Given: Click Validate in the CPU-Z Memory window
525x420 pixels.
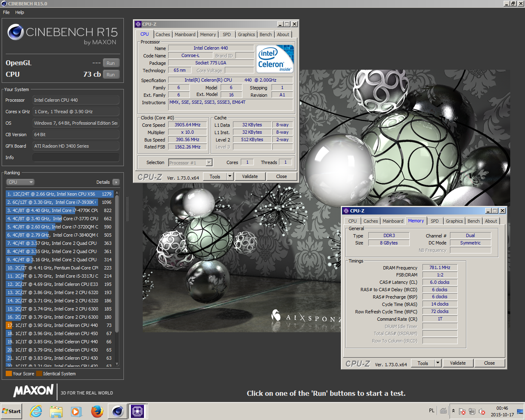Looking at the screenshot, I should (x=458, y=363).
